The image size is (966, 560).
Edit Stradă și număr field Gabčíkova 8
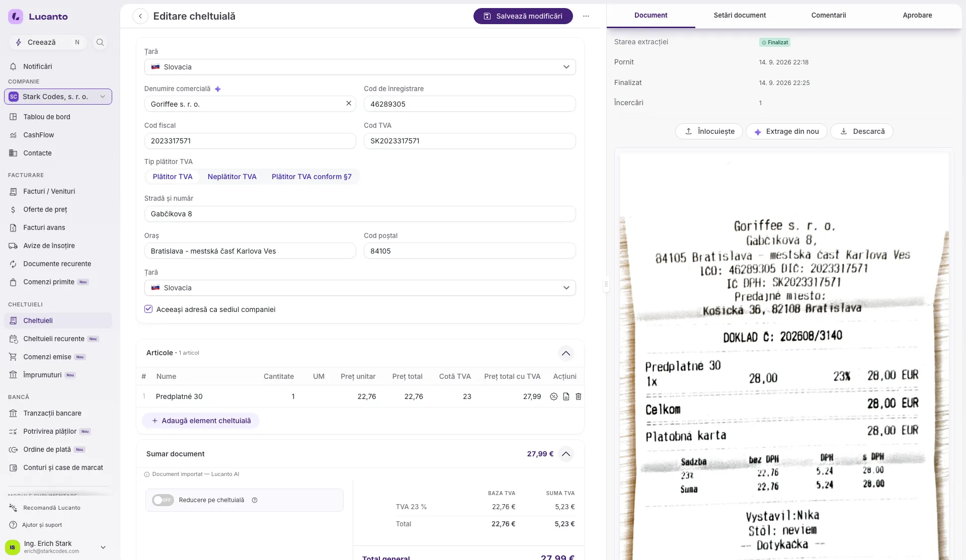(360, 214)
